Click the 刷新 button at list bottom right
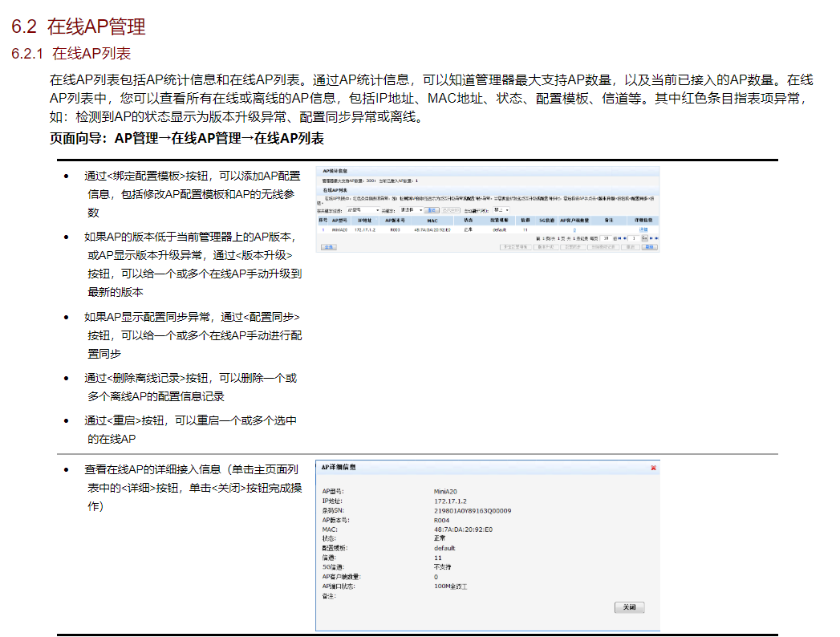 (x=650, y=247)
